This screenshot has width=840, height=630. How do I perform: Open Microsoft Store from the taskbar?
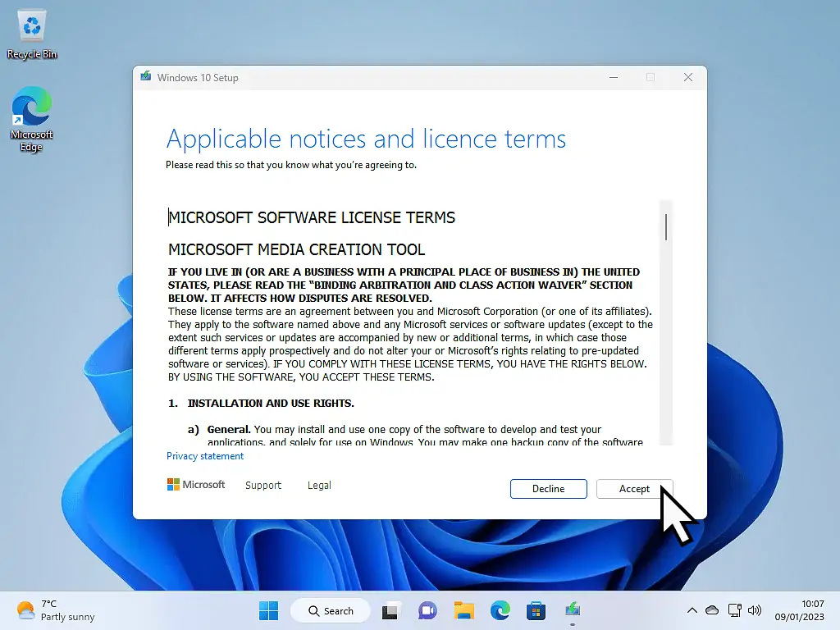536,610
